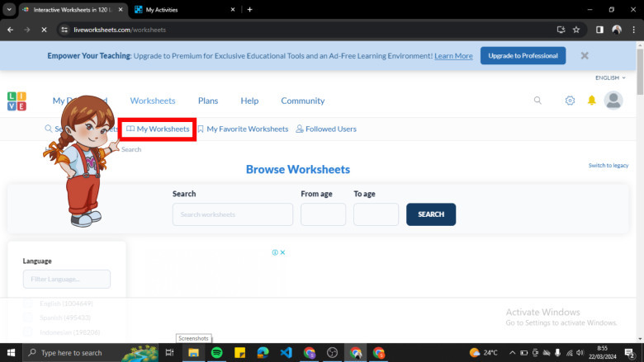The image size is (644, 362).
Task: Click the Filter Language field
Action: [67, 280]
